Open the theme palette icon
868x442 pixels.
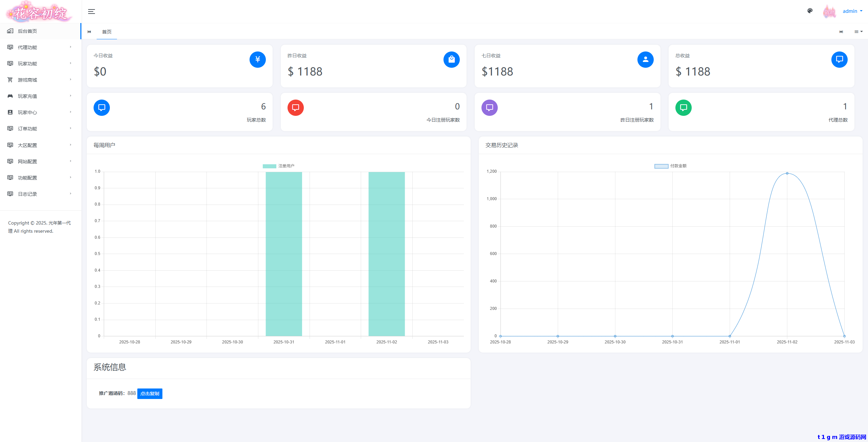pos(810,11)
